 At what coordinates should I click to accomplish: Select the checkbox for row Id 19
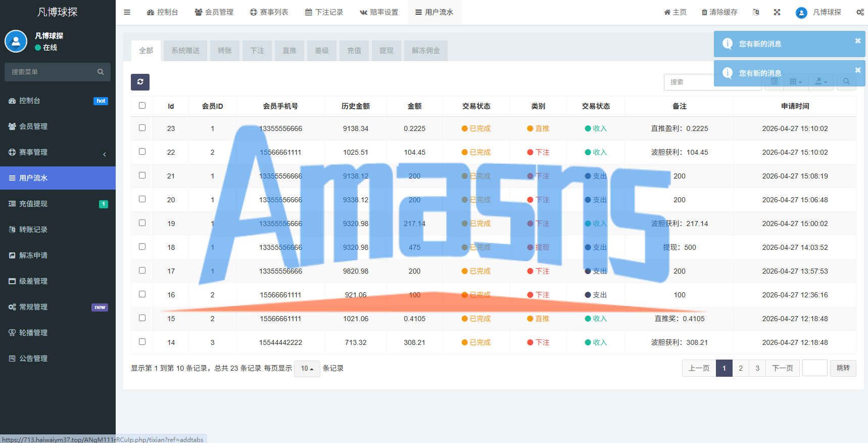142,223
